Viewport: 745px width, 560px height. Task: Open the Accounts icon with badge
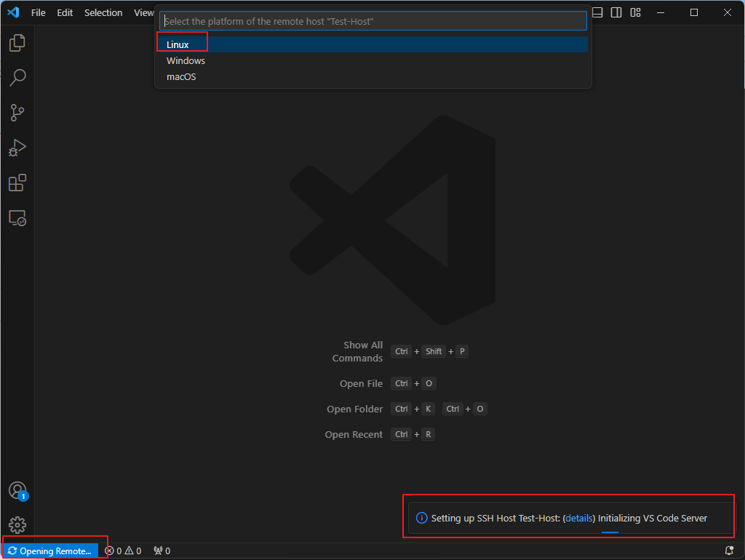(x=17, y=491)
